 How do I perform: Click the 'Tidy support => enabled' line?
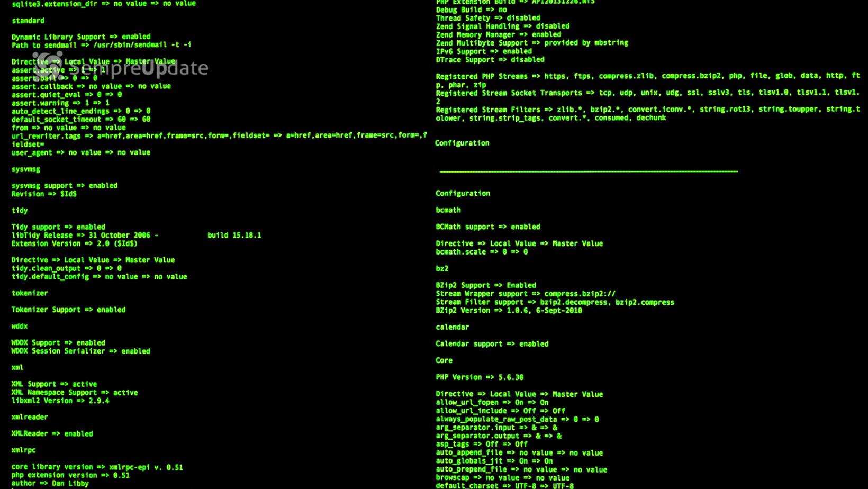[58, 227]
